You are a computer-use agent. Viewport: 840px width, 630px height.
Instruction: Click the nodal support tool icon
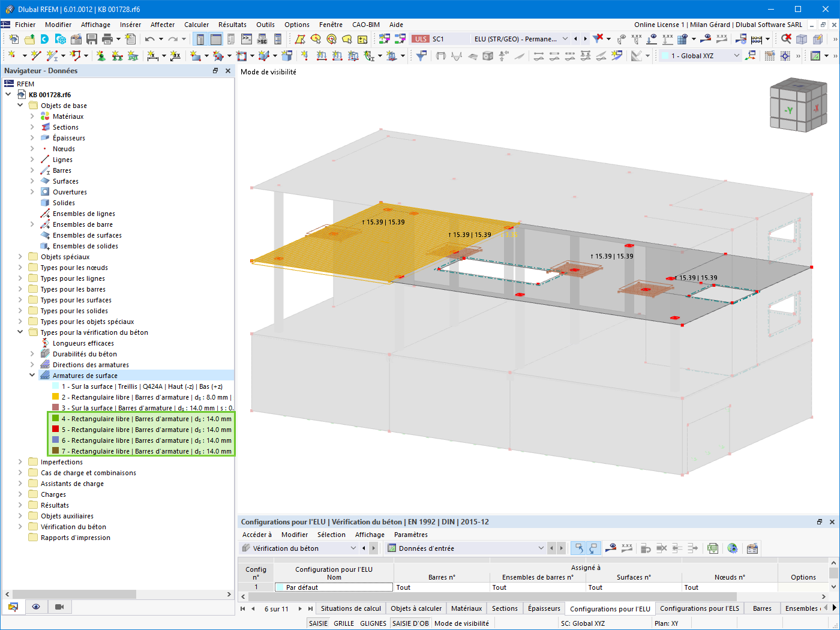pos(100,55)
